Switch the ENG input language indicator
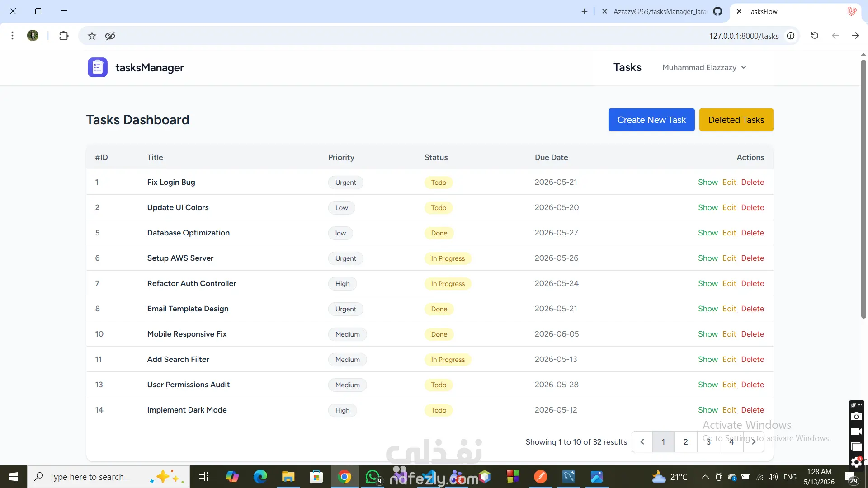868x488 pixels. pyautogui.click(x=790, y=477)
